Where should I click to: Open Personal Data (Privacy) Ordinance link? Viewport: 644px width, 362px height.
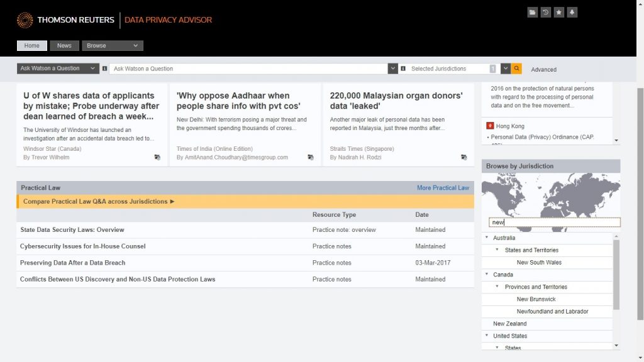pos(542,137)
